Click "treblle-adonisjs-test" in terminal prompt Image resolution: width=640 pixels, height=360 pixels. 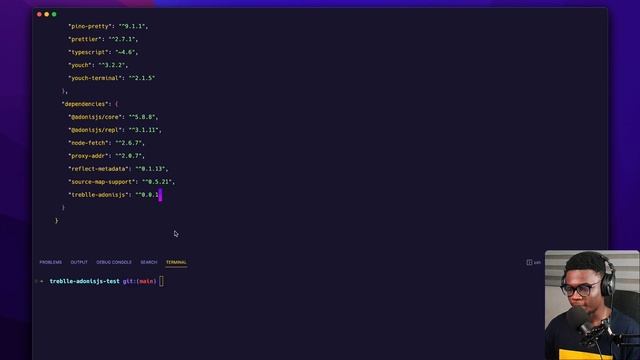coord(84,281)
